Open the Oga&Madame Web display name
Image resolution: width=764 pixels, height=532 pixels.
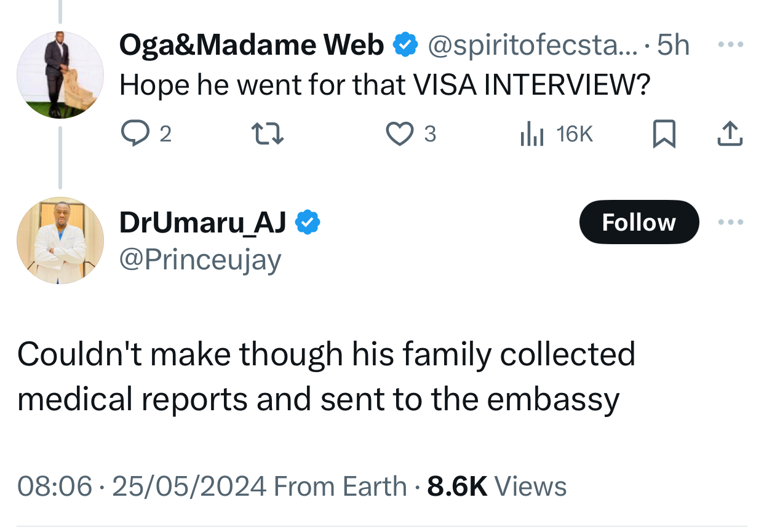[x=252, y=46]
